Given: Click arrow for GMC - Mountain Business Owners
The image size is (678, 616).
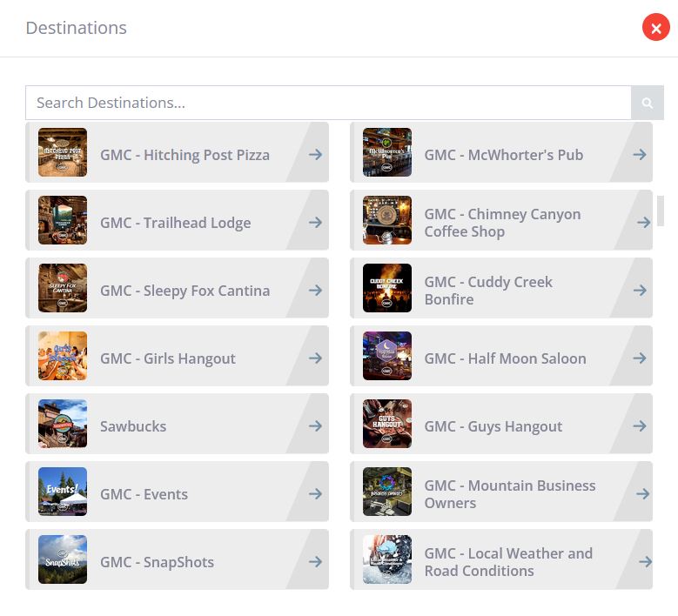Looking at the screenshot, I should pos(643,494).
